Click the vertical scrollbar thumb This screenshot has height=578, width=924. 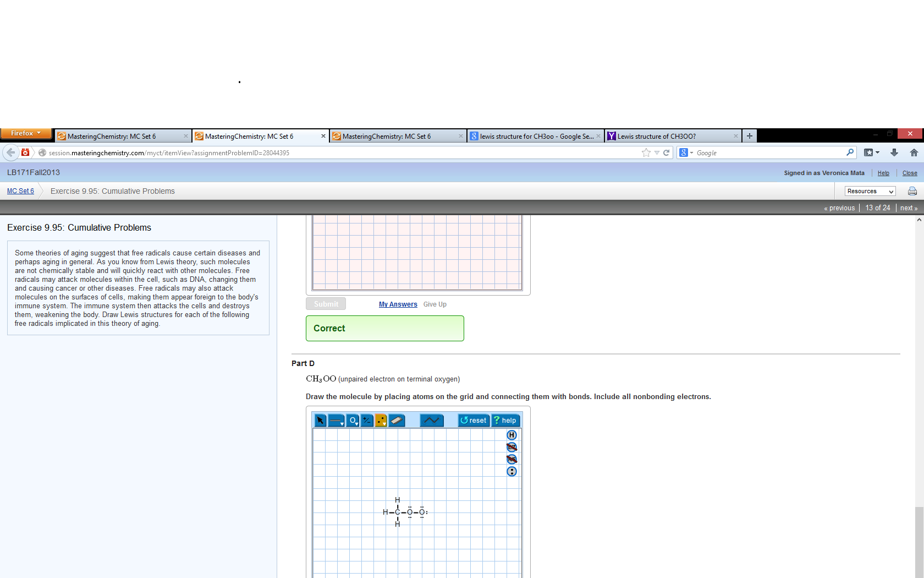(919, 542)
